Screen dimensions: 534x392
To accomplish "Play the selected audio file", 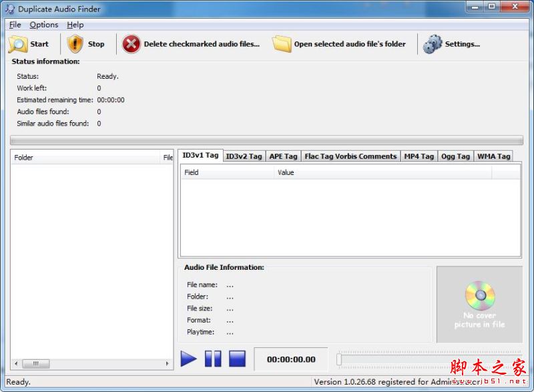I will click(x=188, y=359).
